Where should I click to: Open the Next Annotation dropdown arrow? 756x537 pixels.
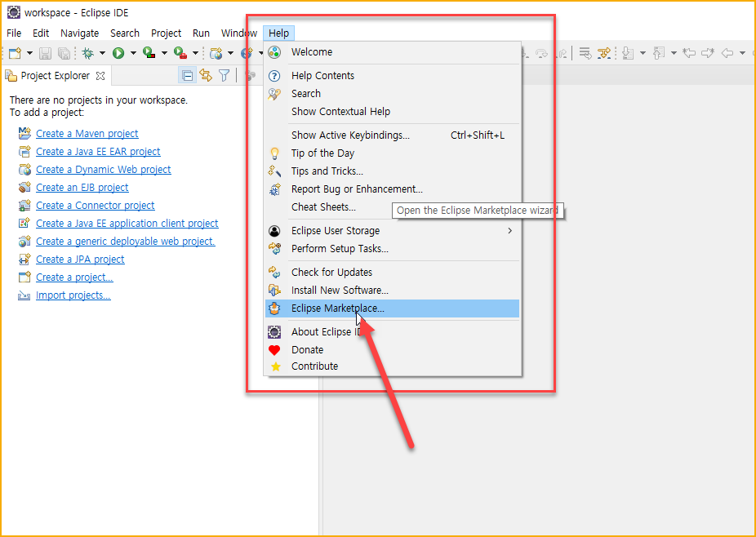pyautogui.click(x=643, y=53)
